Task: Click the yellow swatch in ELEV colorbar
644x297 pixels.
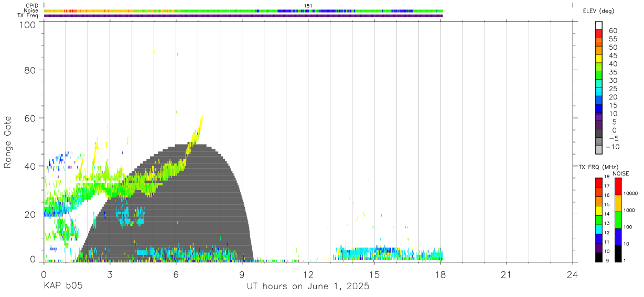Action: 599,58
